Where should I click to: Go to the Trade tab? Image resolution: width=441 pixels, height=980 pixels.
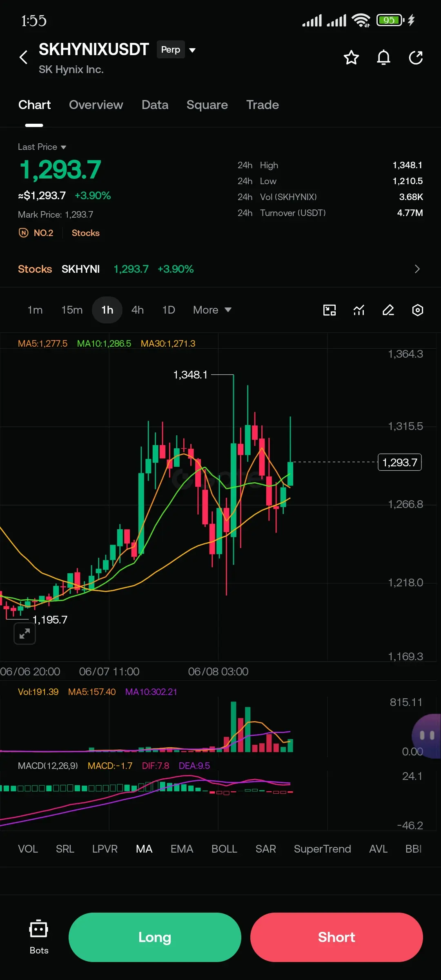(263, 105)
